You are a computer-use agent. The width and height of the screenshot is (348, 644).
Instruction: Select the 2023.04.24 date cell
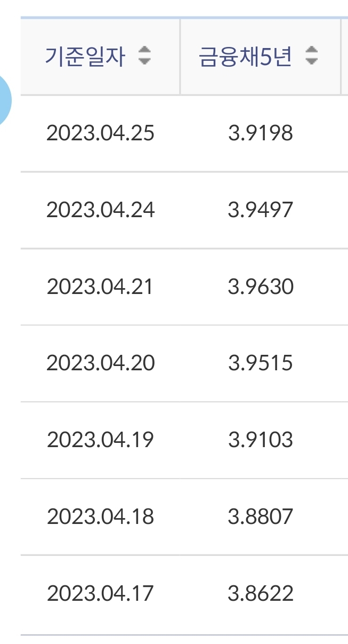click(x=100, y=210)
